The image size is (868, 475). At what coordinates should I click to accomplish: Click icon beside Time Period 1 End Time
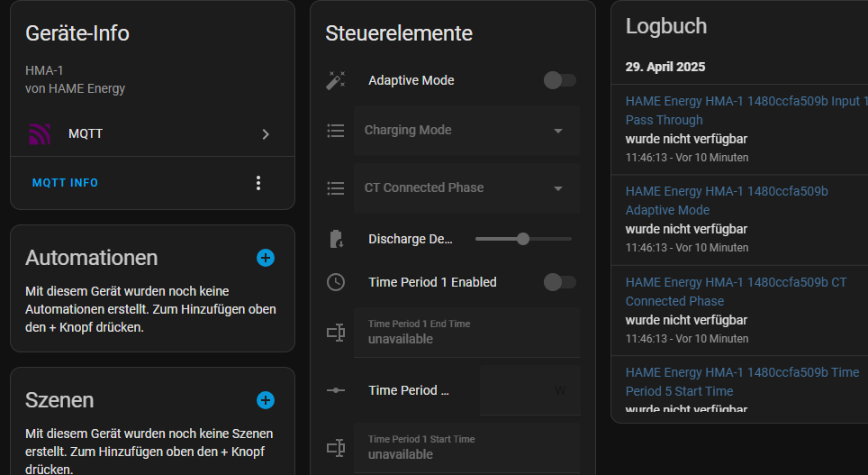click(x=336, y=333)
